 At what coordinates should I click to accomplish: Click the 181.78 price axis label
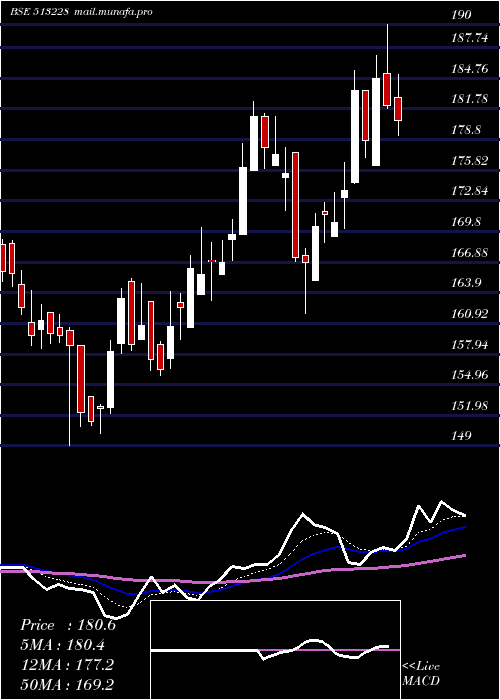pos(470,99)
